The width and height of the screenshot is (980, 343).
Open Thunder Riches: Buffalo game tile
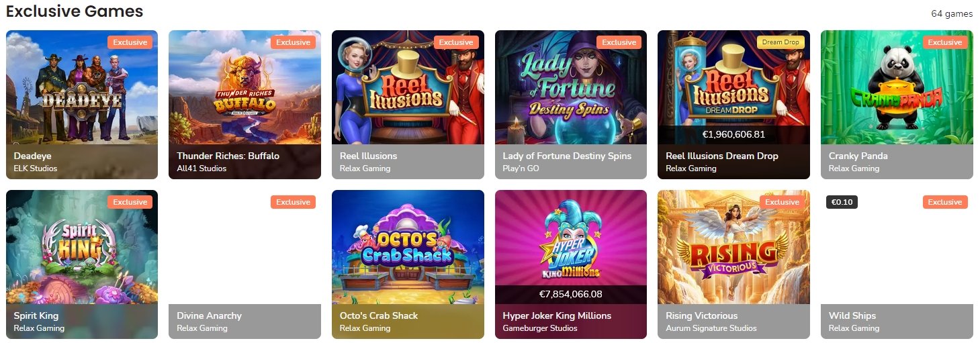point(244,87)
